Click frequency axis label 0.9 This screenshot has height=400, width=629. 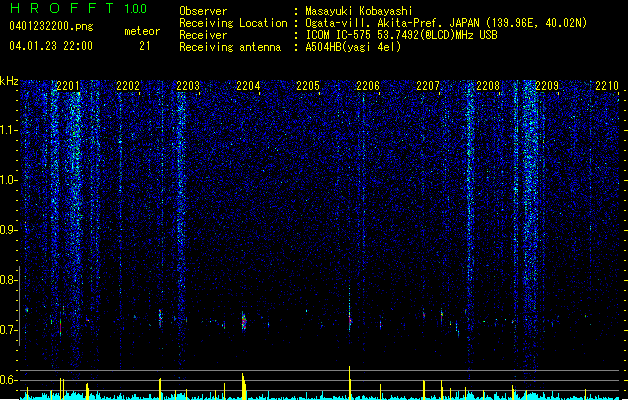click(x=8, y=230)
